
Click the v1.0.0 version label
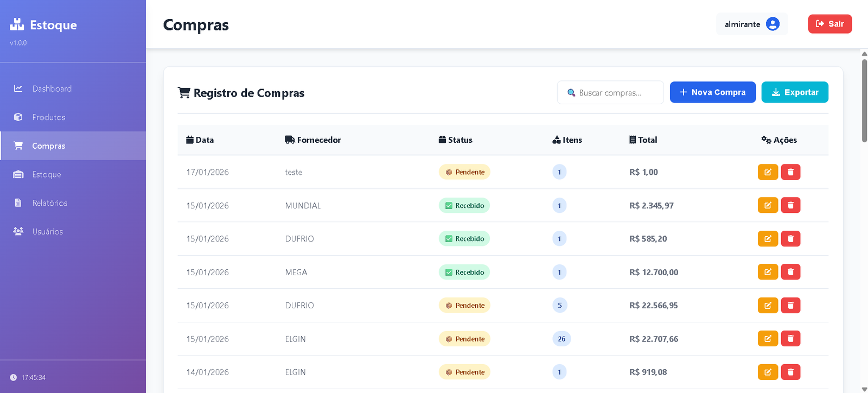point(18,43)
